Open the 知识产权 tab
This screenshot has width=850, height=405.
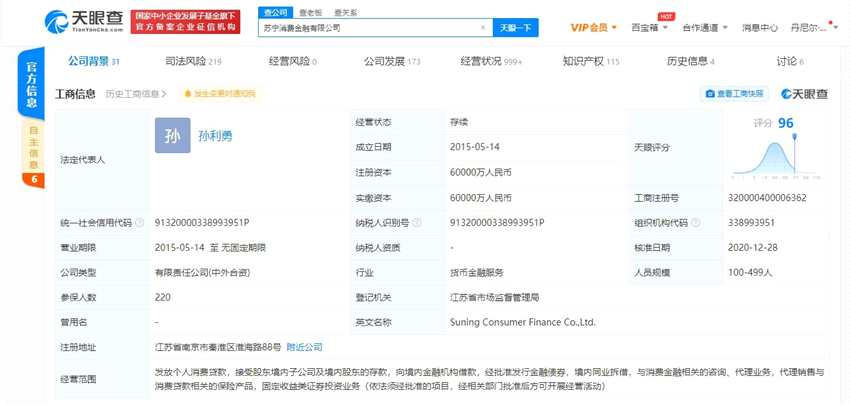click(x=591, y=61)
